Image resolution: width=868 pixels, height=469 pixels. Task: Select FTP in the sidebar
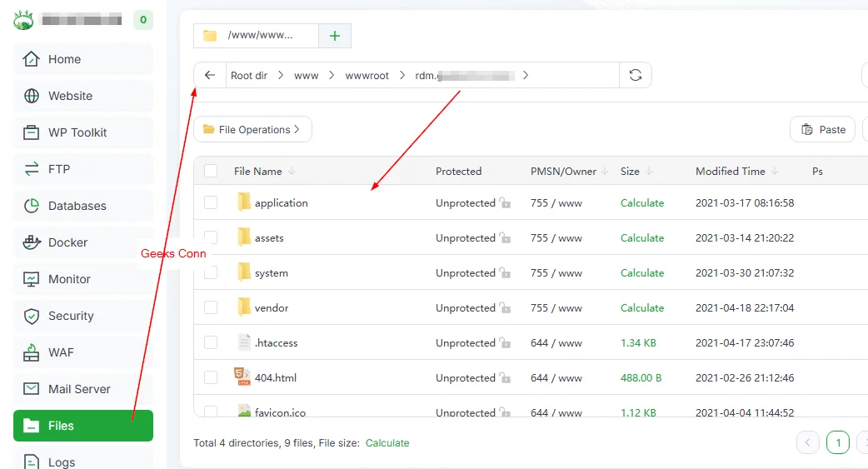click(x=83, y=169)
